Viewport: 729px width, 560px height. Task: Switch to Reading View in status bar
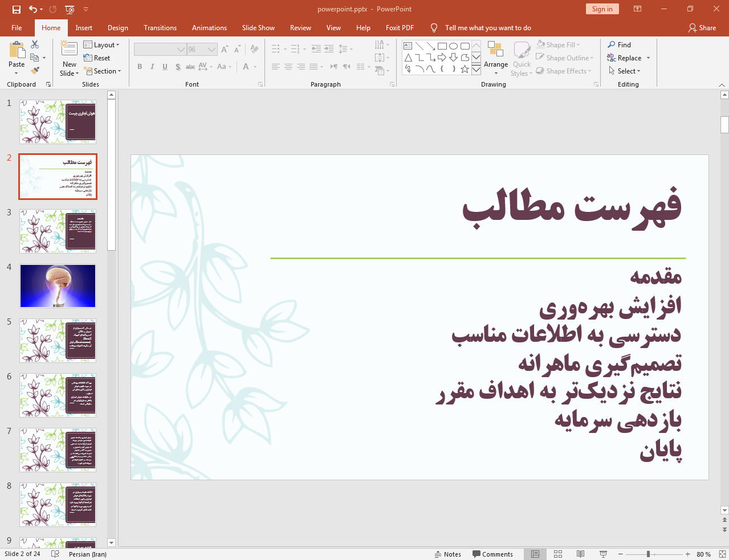click(x=580, y=554)
